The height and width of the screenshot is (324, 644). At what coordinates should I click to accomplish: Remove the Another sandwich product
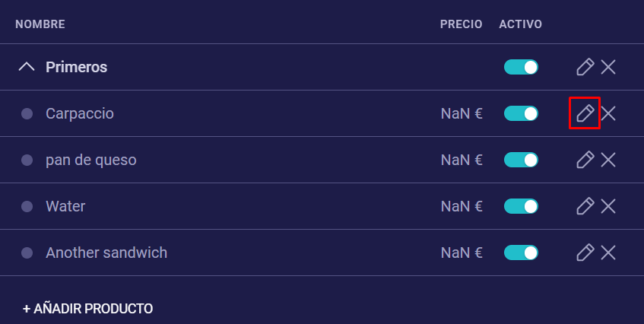point(608,253)
